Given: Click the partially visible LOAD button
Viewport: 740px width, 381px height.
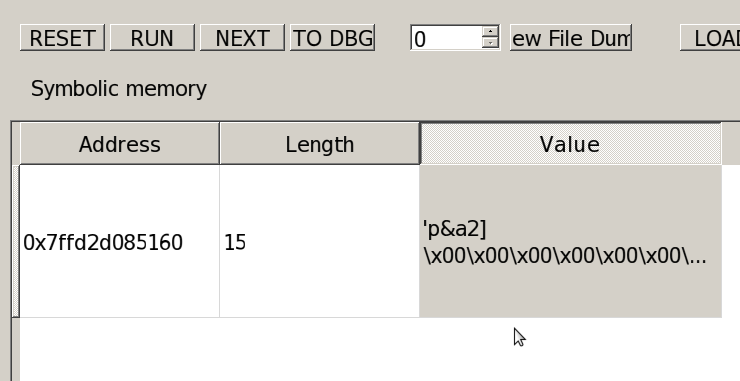Looking at the screenshot, I should click(x=710, y=38).
